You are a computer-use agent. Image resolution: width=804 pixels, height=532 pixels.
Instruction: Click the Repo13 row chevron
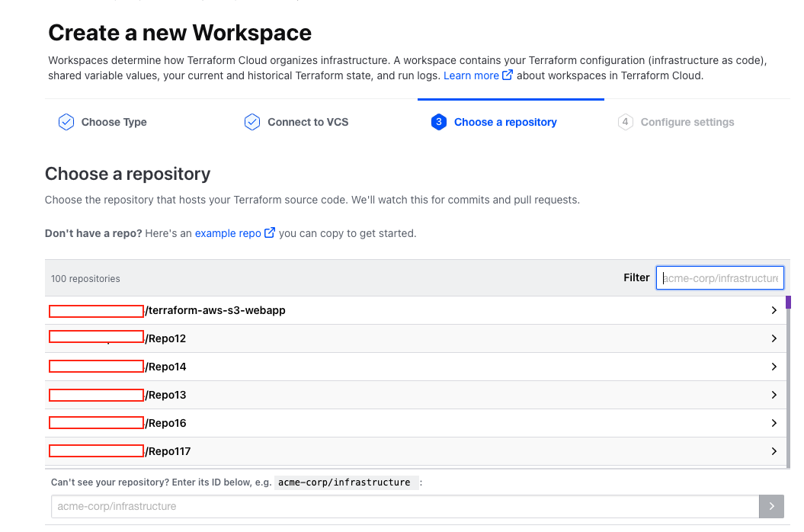(x=774, y=395)
